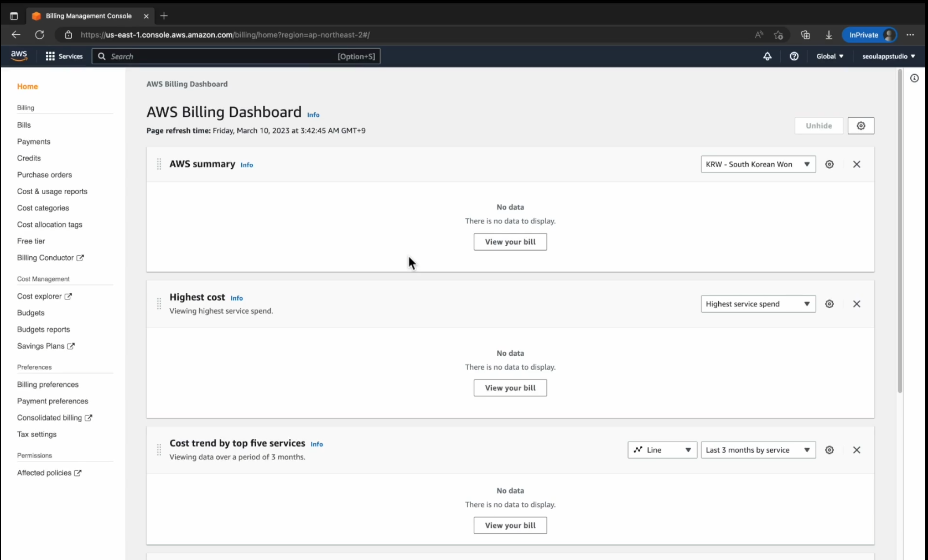This screenshot has height=560, width=928.
Task: Open dashboard settings gear next to Unhide
Action: [861, 126]
